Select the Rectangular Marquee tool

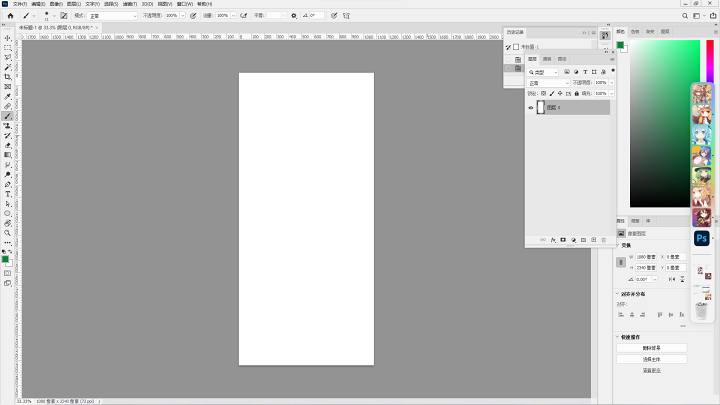point(8,48)
